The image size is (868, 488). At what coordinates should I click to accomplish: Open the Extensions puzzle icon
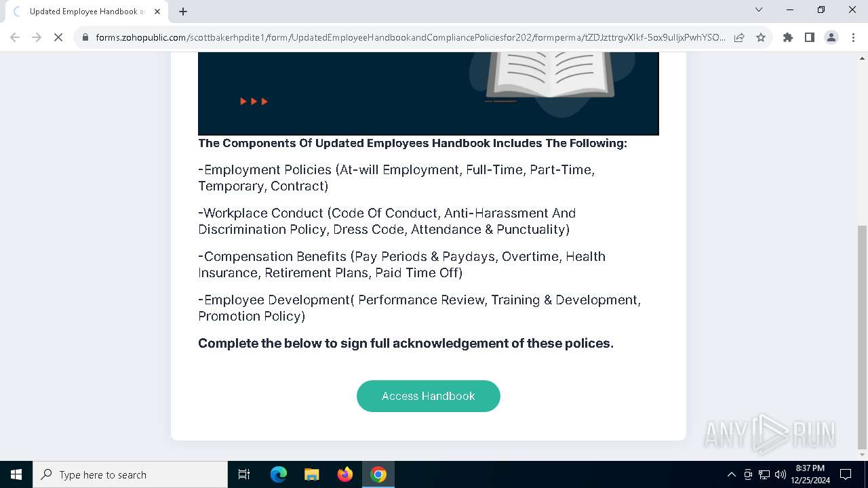788,37
